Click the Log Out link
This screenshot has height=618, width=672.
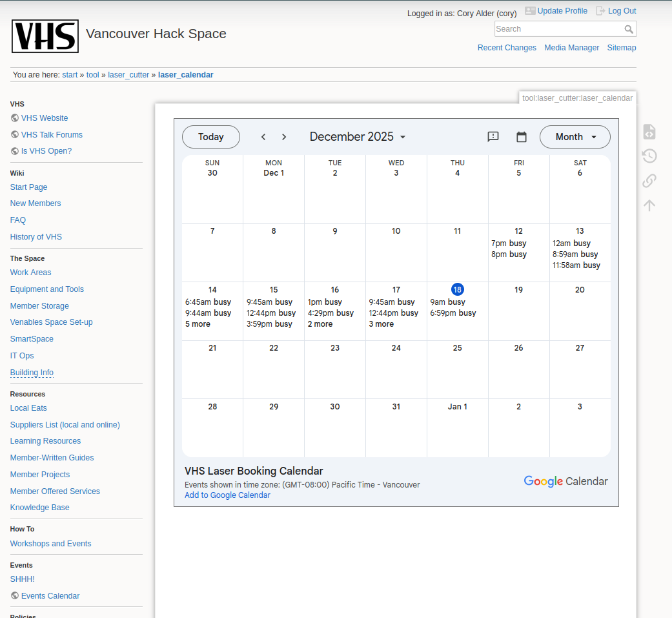point(622,11)
